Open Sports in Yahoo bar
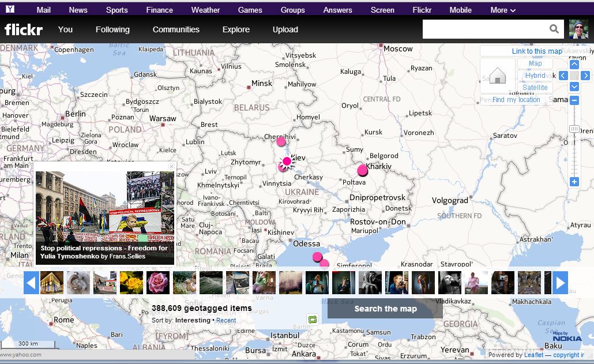594x364 pixels. [x=116, y=10]
